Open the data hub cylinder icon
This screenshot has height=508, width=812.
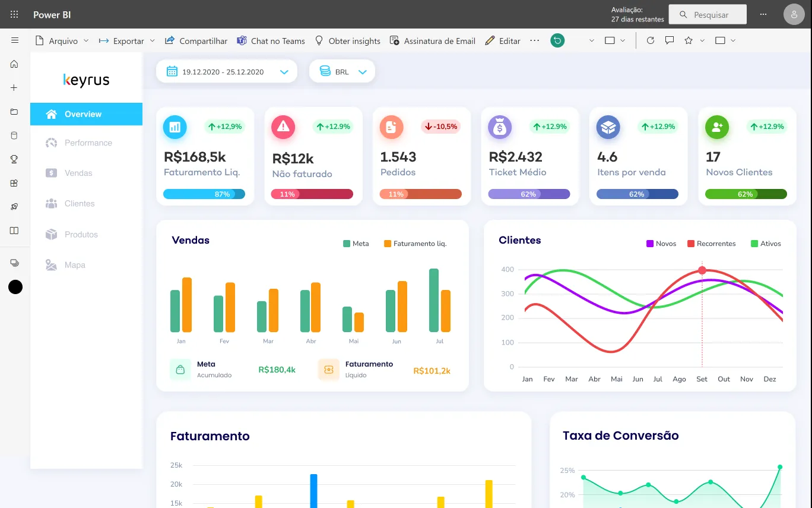click(x=14, y=135)
